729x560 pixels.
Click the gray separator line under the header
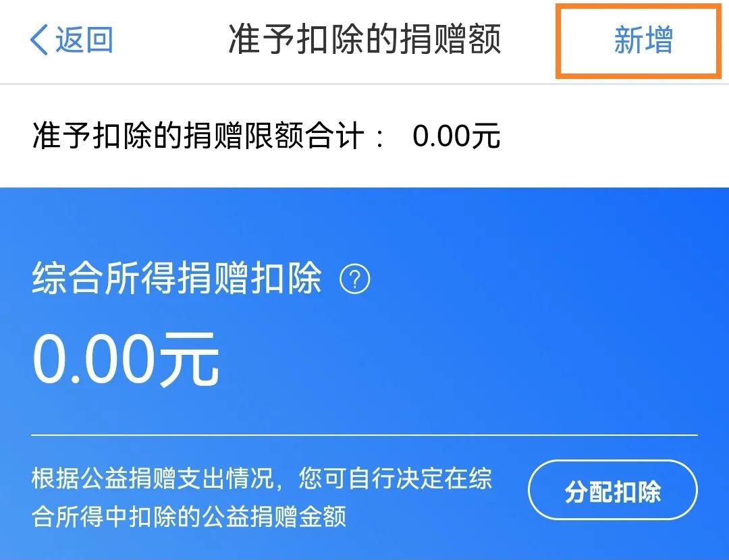(x=364, y=84)
